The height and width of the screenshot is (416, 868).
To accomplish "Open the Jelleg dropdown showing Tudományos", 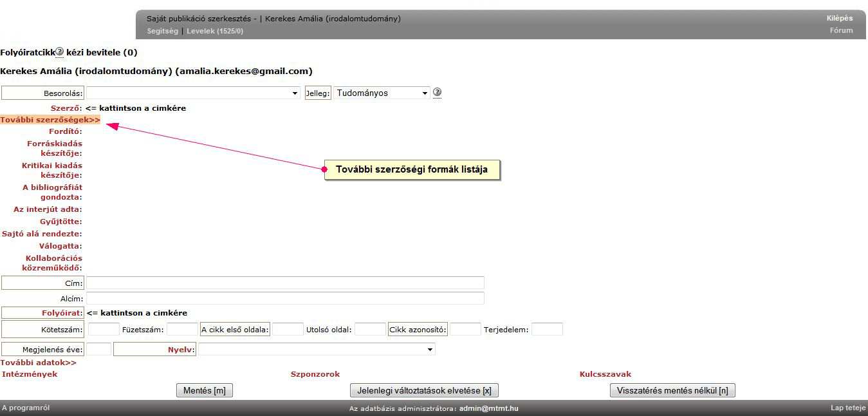I will (382, 93).
